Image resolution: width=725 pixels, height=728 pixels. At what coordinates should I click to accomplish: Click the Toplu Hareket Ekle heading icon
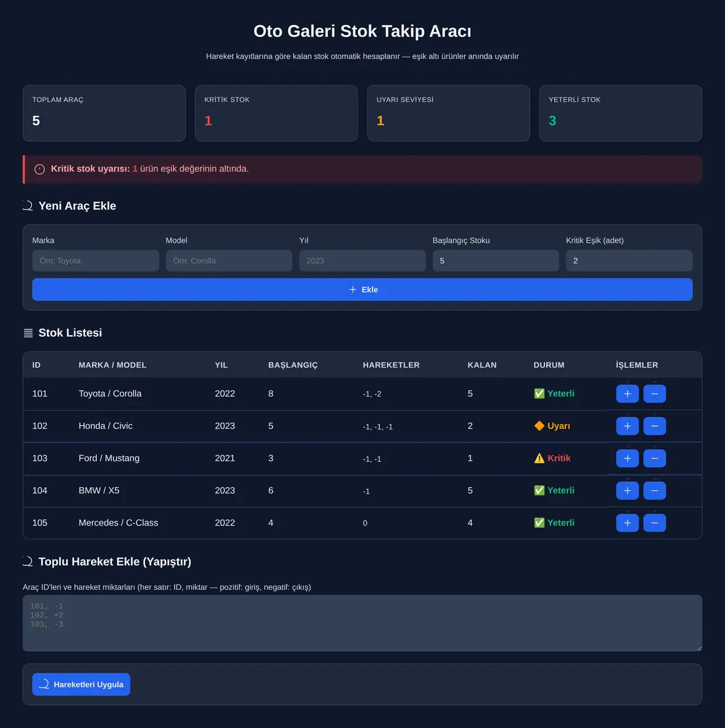pyautogui.click(x=28, y=562)
